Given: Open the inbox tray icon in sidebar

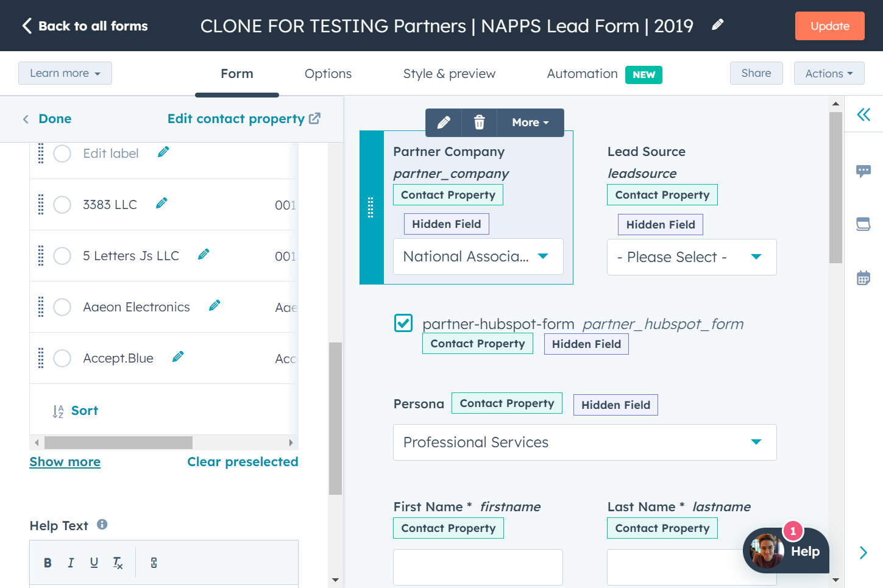Looking at the screenshot, I should (x=863, y=224).
